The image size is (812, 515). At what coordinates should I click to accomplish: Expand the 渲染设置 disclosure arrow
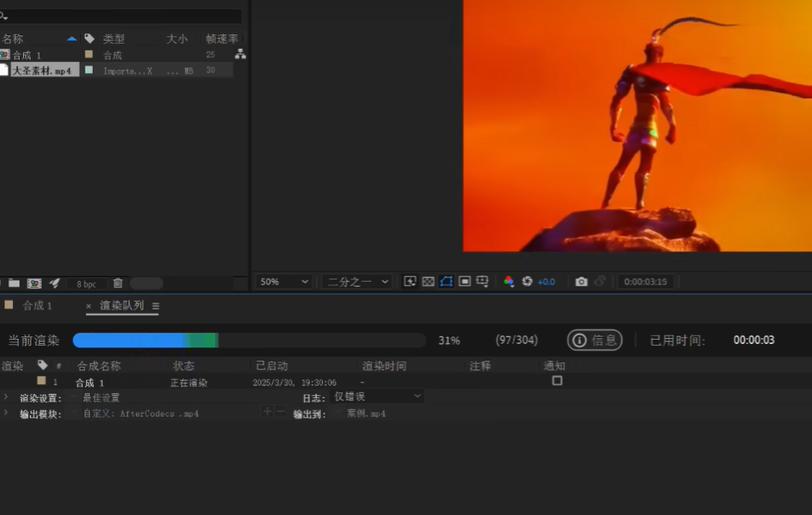point(6,397)
